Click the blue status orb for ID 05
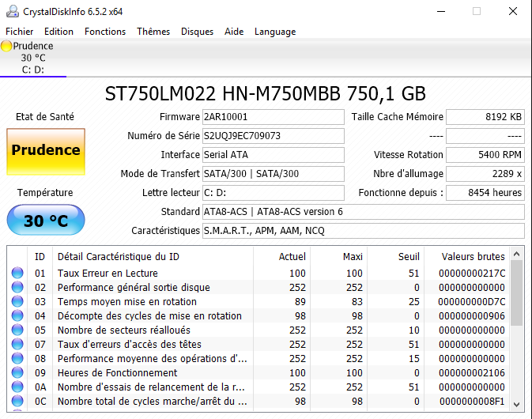The image size is (532, 419). coord(17,330)
